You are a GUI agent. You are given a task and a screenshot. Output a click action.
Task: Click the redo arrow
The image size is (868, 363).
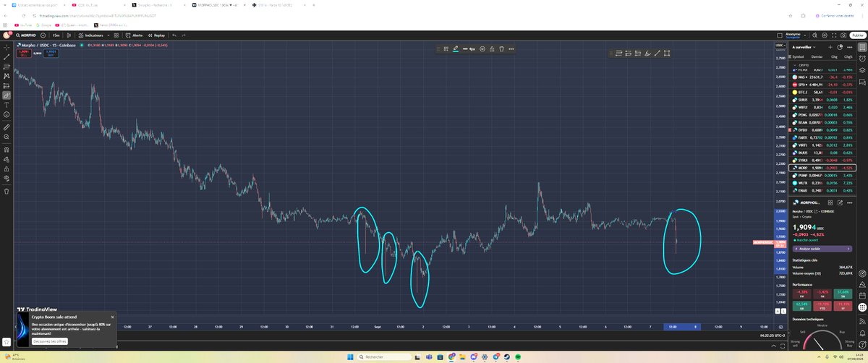click(184, 35)
